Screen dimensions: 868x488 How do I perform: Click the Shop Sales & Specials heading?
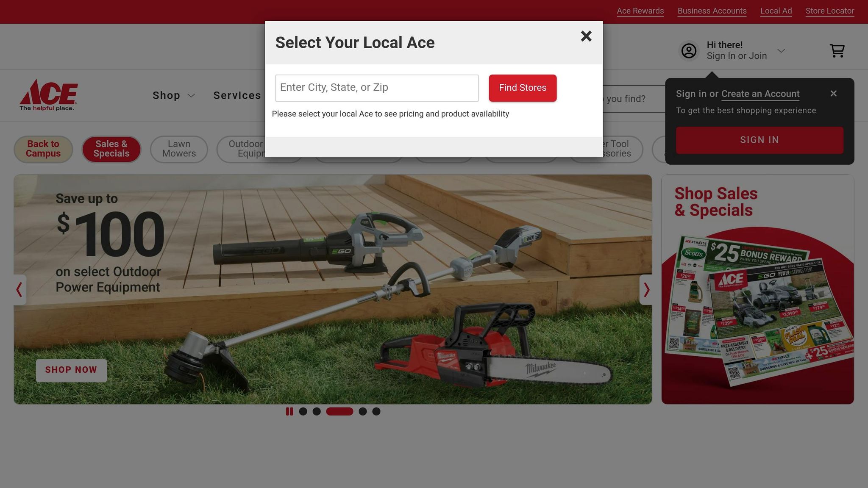pos(716,202)
